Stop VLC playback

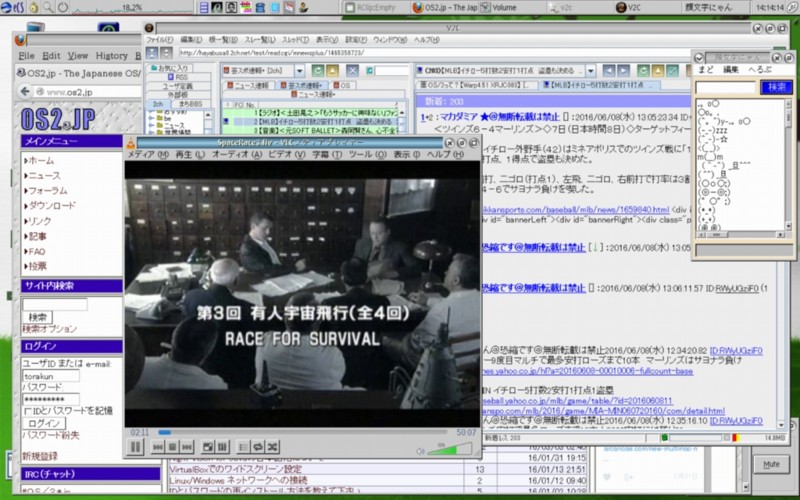(x=172, y=447)
